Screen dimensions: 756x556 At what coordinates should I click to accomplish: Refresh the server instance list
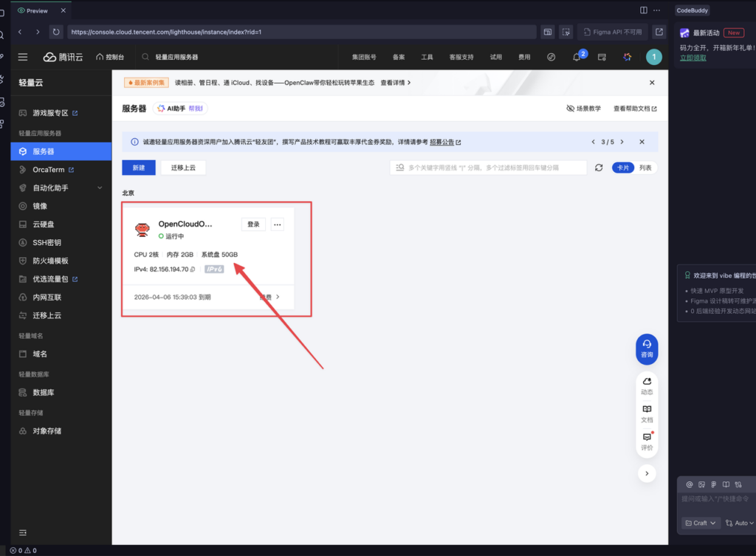599,168
